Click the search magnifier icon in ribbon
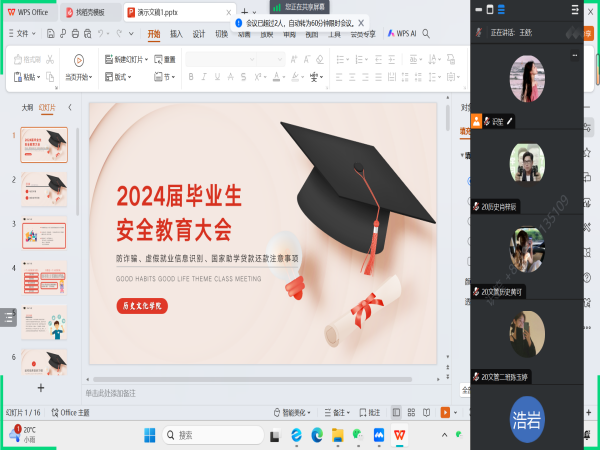 (x=426, y=34)
